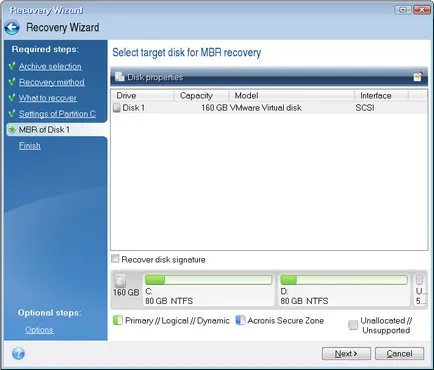Sort by the Drive column header
This screenshot has width=434, height=370.
coord(143,96)
